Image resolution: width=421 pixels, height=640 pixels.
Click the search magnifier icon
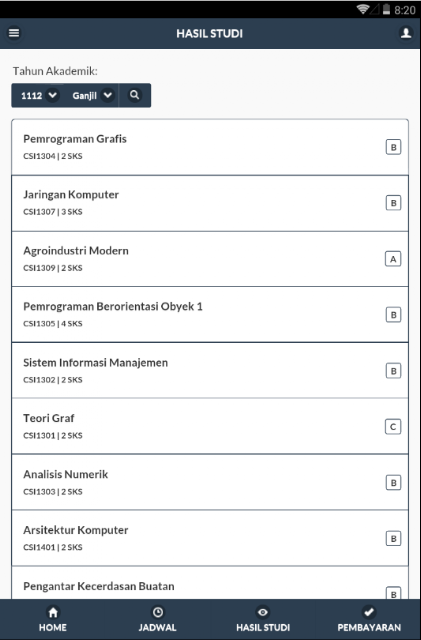coord(134,95)
